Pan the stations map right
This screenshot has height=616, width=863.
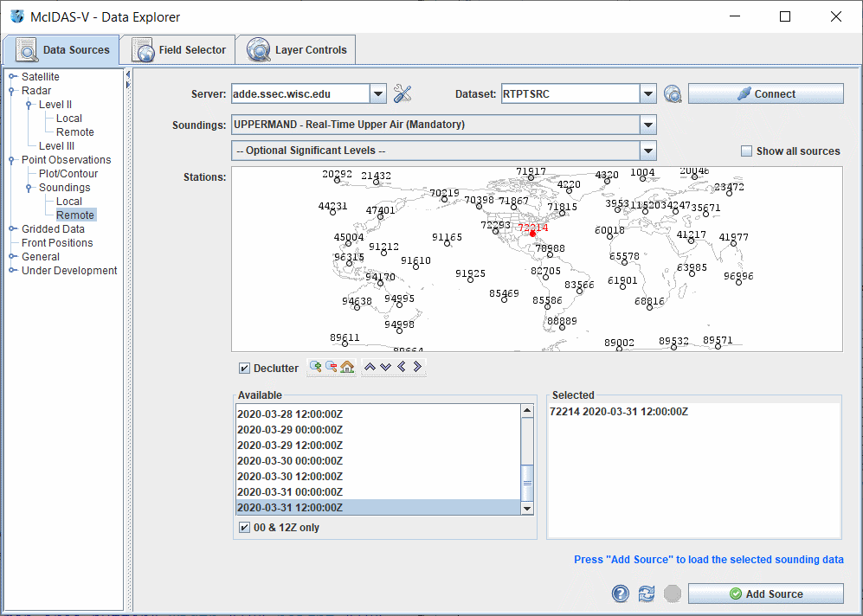tap(417, 367)
